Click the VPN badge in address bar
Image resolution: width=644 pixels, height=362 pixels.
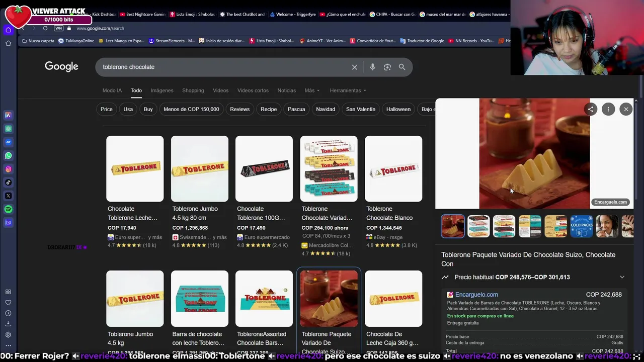pyautogui.click(x=58, y=28)
